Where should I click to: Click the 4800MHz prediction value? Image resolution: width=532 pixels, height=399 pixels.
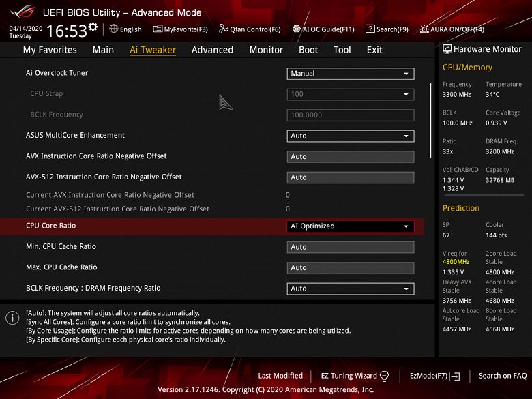456,262
